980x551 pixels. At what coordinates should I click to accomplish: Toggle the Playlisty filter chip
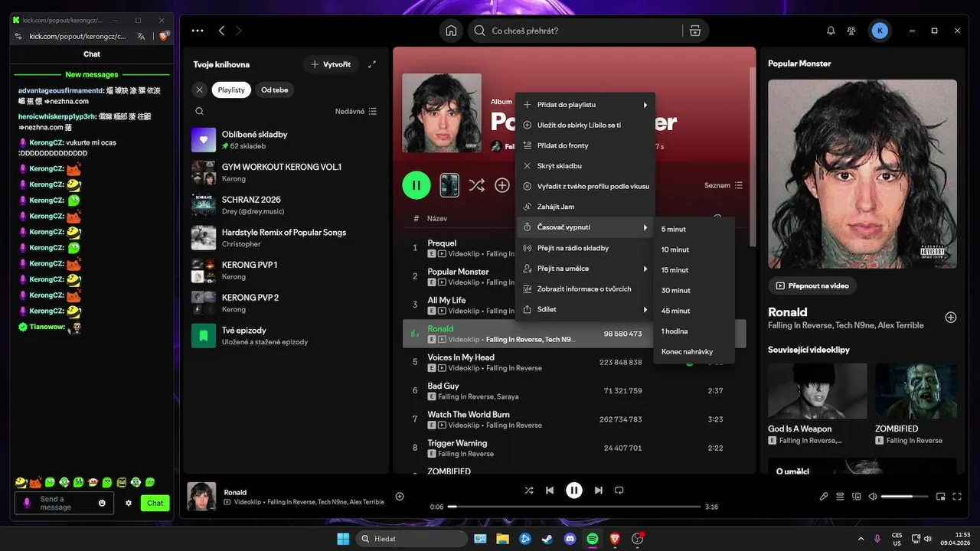coord(231,90)
